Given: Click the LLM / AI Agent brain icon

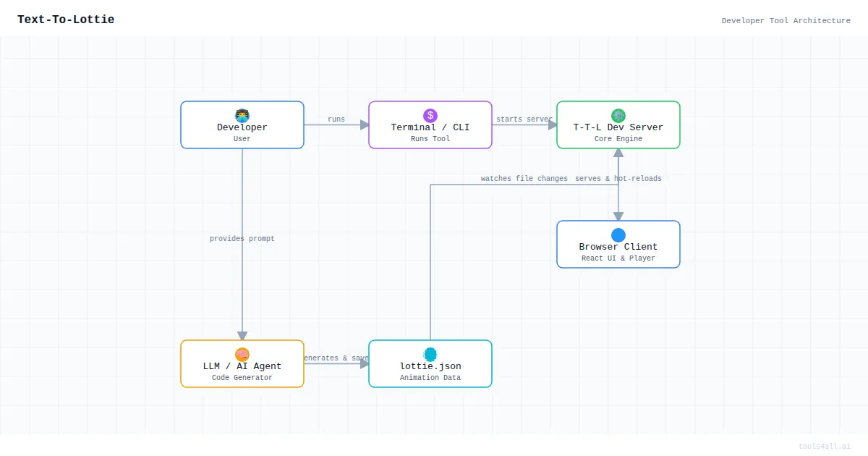Looking at the screenshot, I should [242, 354].
